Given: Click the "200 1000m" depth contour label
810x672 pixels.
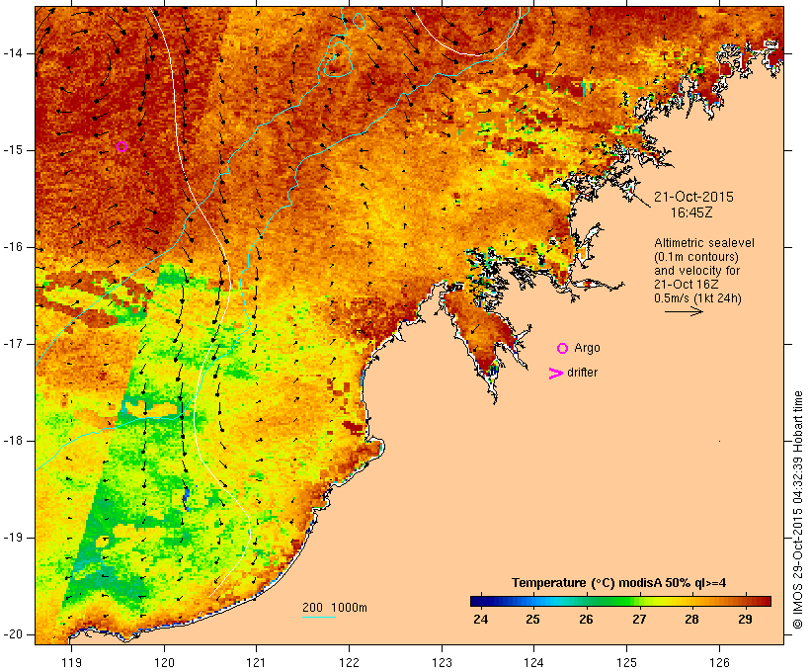Looking at the screenshot, I should [x=335, y=608].
